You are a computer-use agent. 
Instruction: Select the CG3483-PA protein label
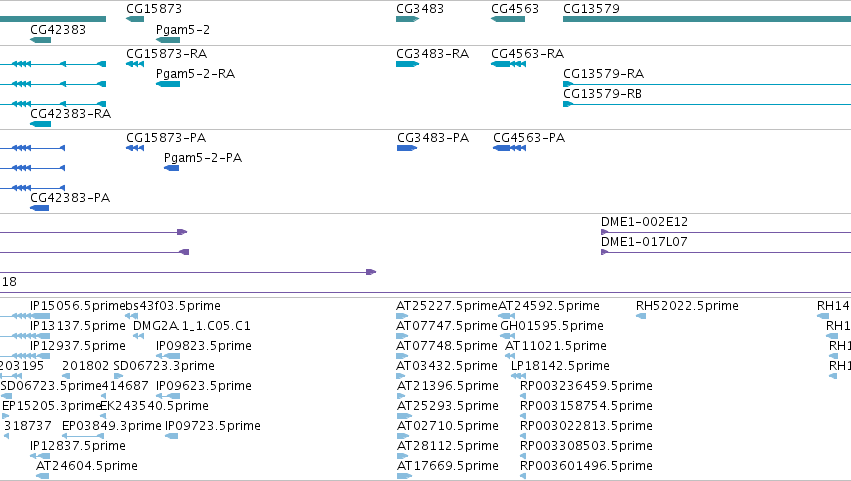[x=433, y=138]
